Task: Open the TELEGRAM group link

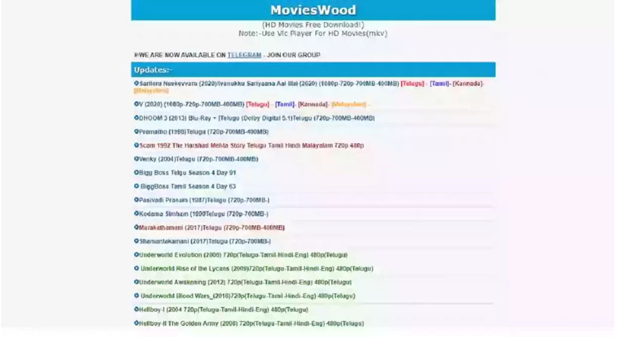Action: pos(244,55)
